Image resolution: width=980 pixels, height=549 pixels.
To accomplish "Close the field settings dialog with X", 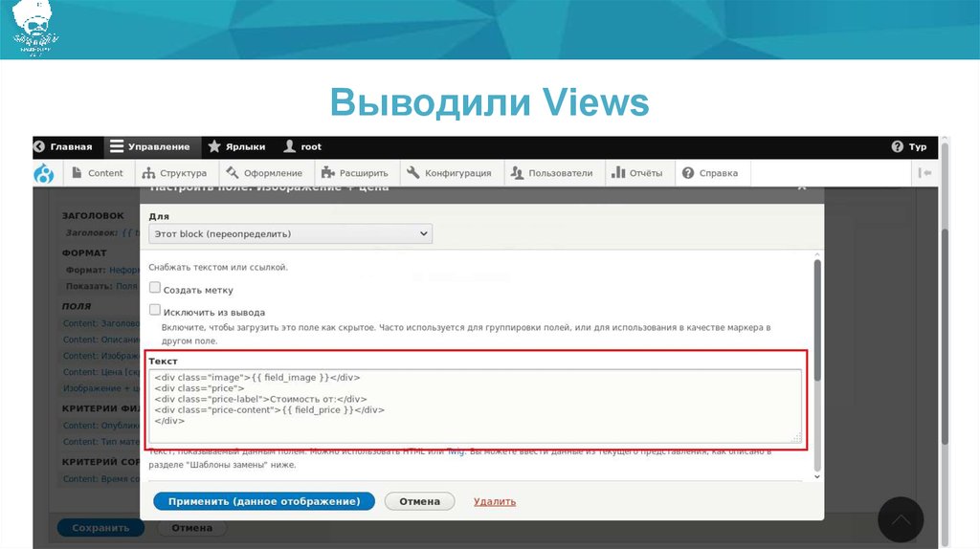I will click(802, 187).
